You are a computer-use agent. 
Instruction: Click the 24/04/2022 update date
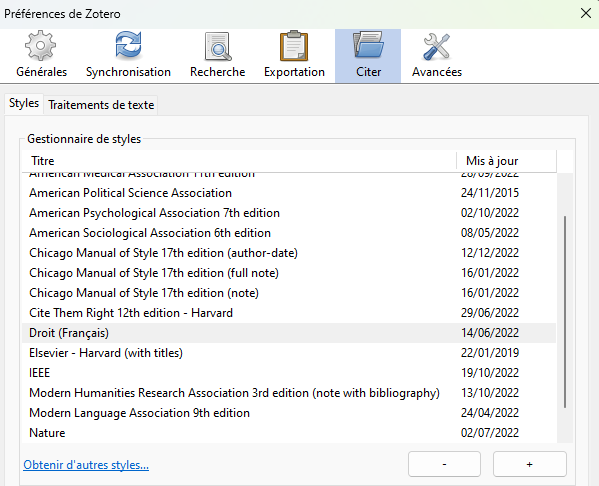(490, 413)
